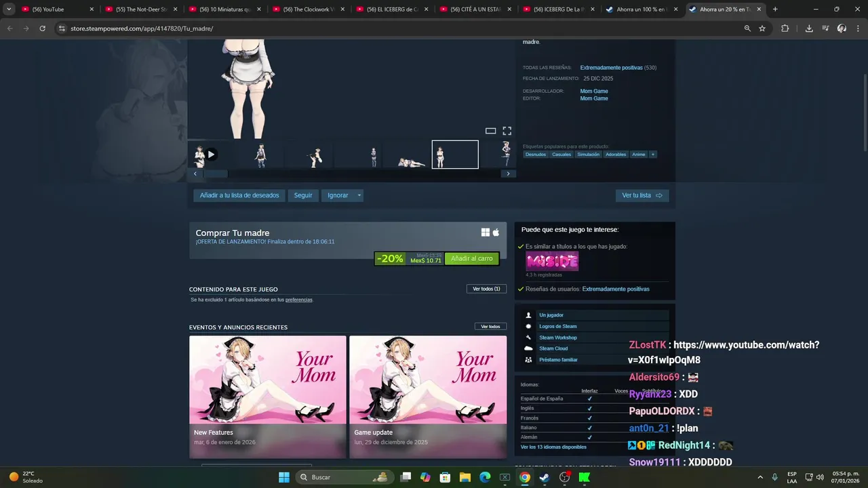Click the MiSide similar game image
Screen dimensions: 868x488
[552, 261]
